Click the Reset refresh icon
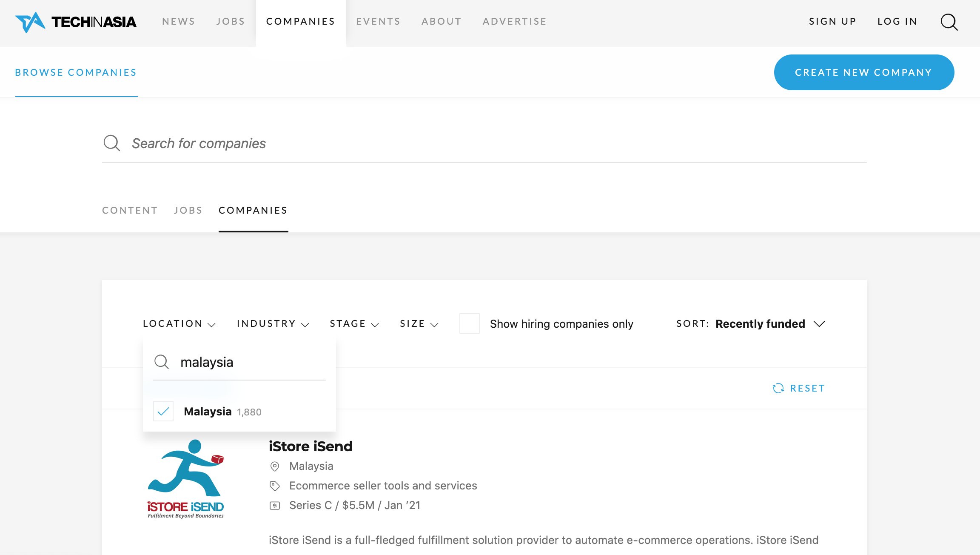Viewport: 980px width, 555px height. (x=778, y=388)
